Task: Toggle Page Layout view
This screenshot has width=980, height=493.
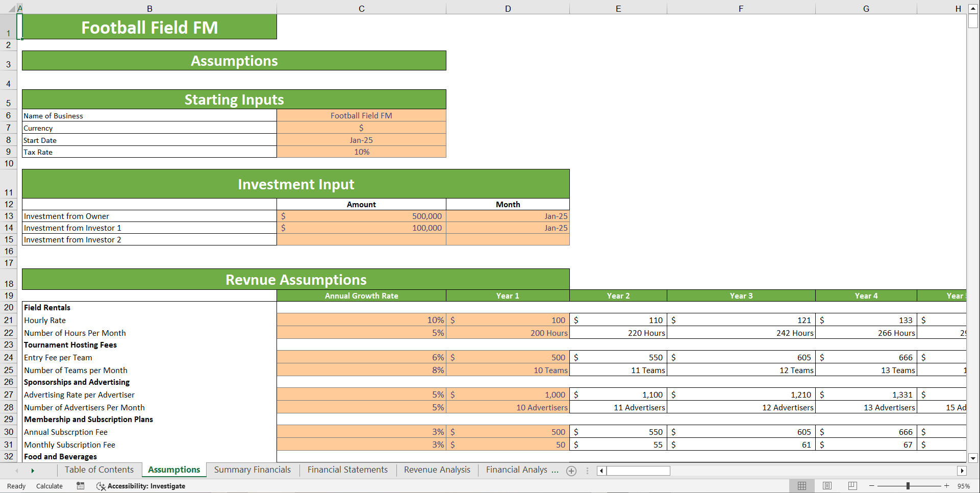Action: pos(826,485)
